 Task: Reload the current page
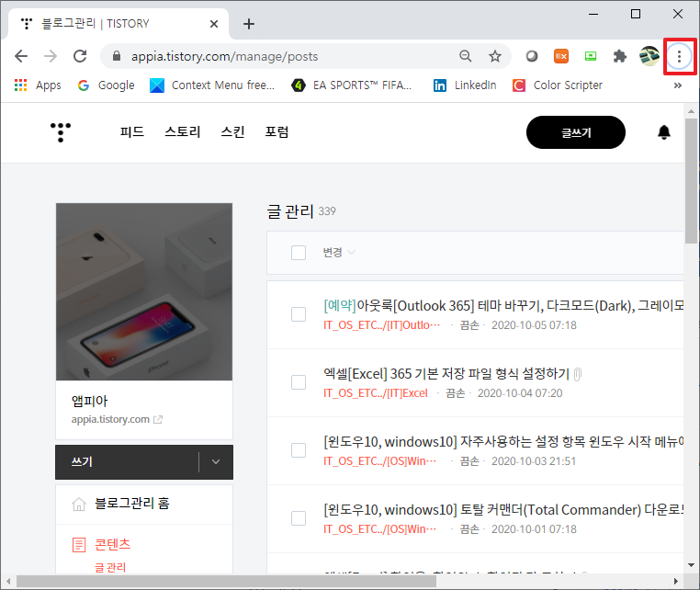[x=80, y=56]
